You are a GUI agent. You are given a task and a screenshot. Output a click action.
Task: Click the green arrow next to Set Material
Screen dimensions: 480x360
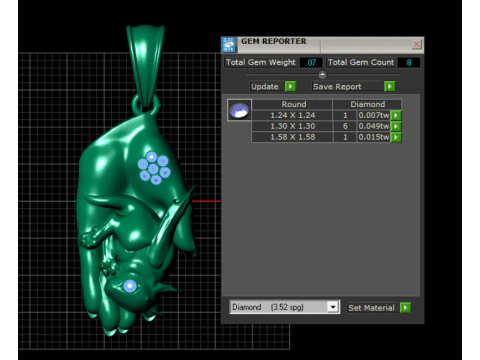(405, 307)
